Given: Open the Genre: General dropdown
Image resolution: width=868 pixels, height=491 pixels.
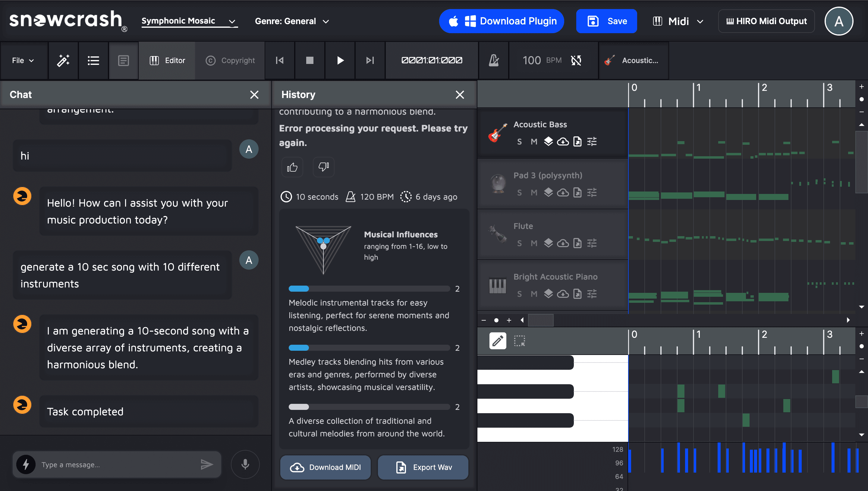Looking at the screenshot, I should [x=292, y=21].
